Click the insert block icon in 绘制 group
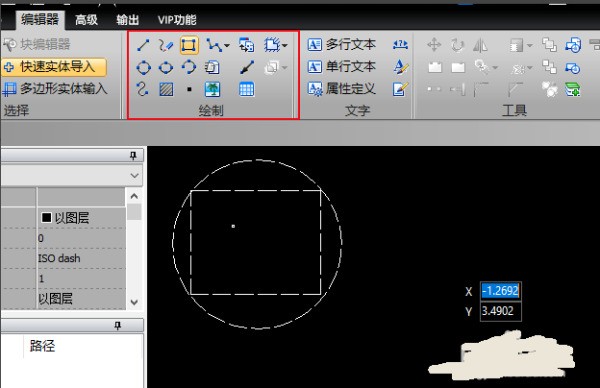600x388 pixels. click(246, 45)
